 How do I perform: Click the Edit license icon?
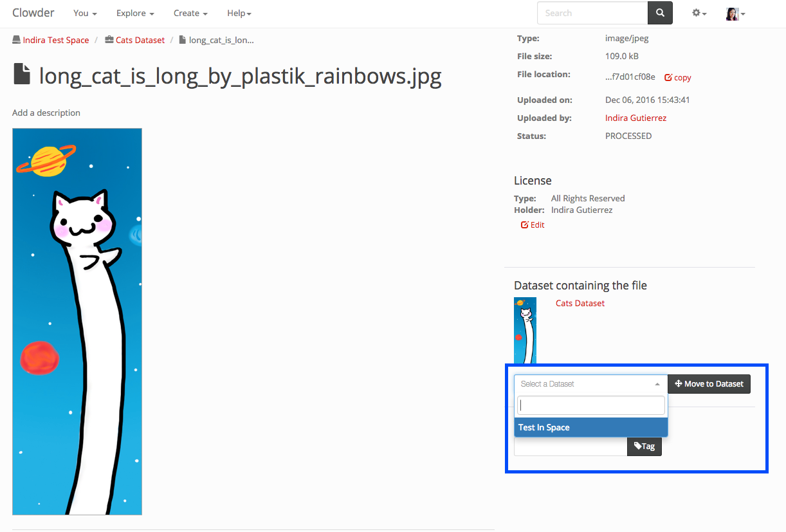click(x=525, y=225)
